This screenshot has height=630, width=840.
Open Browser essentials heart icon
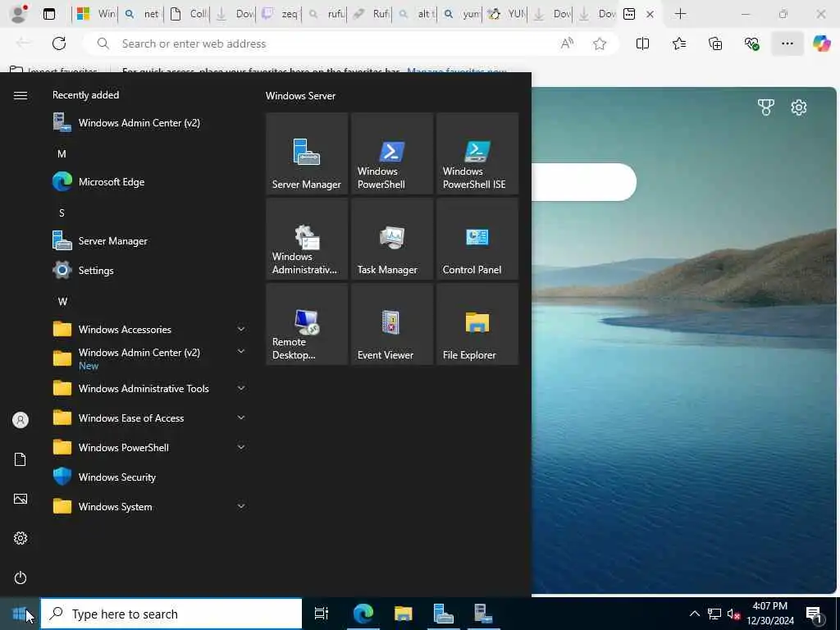(x=751, y=43)
